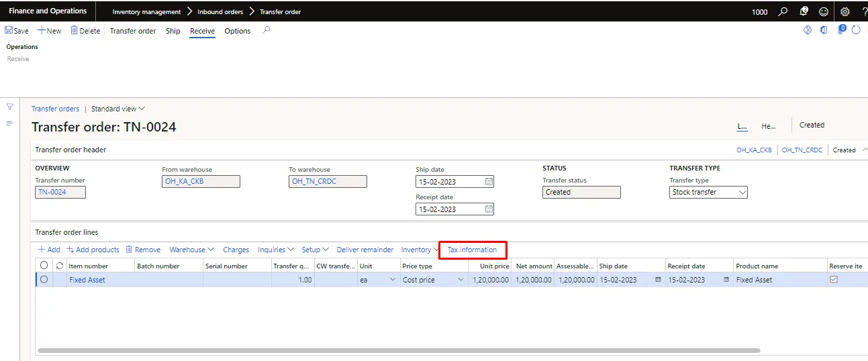Open the Setup dropdown menu
Screen dimensions: 868x361
click(315, 250)
